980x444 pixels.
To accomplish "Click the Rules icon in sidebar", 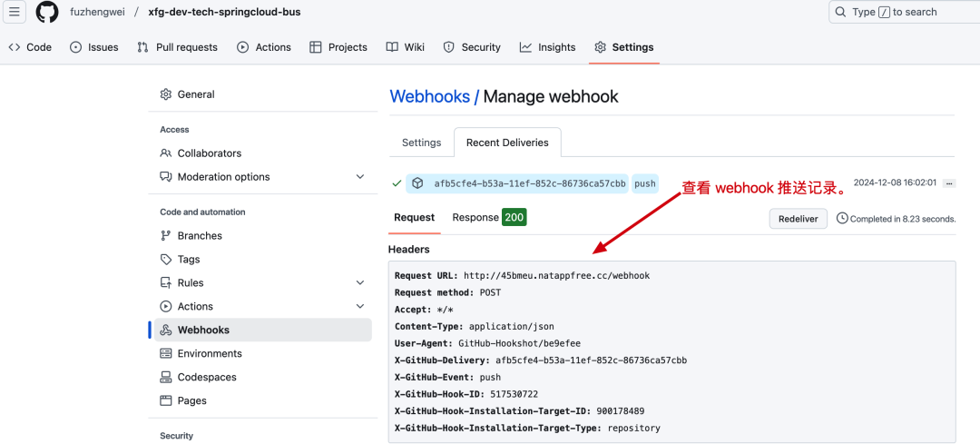I will coord(166,282).
